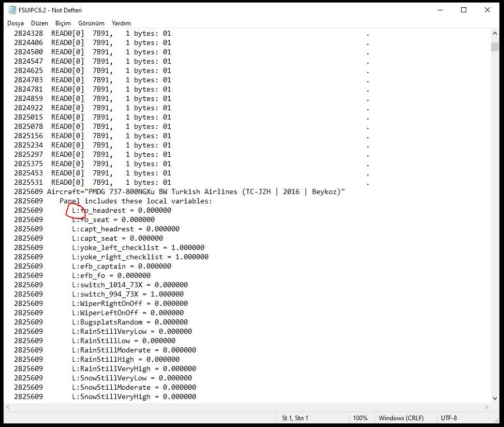This screenshot has height=427, width=504.
Task: Click the L:SnowStillVeryHigh line
Action: coord(105,397)
